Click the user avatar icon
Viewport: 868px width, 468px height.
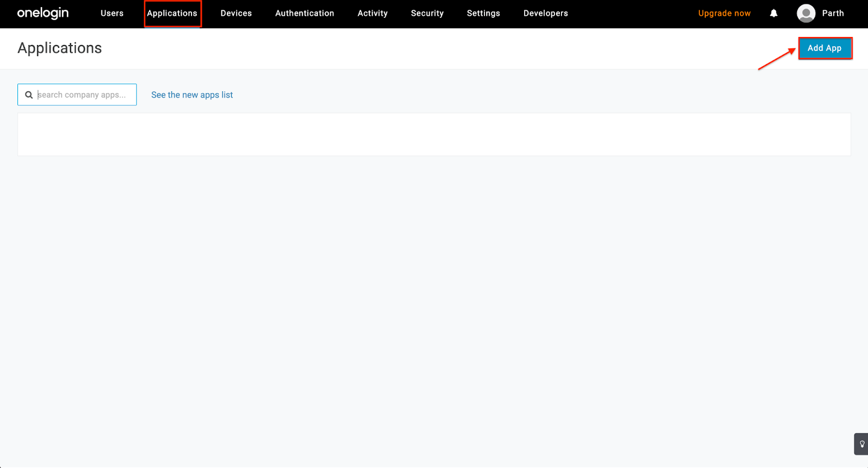[806, 13]
